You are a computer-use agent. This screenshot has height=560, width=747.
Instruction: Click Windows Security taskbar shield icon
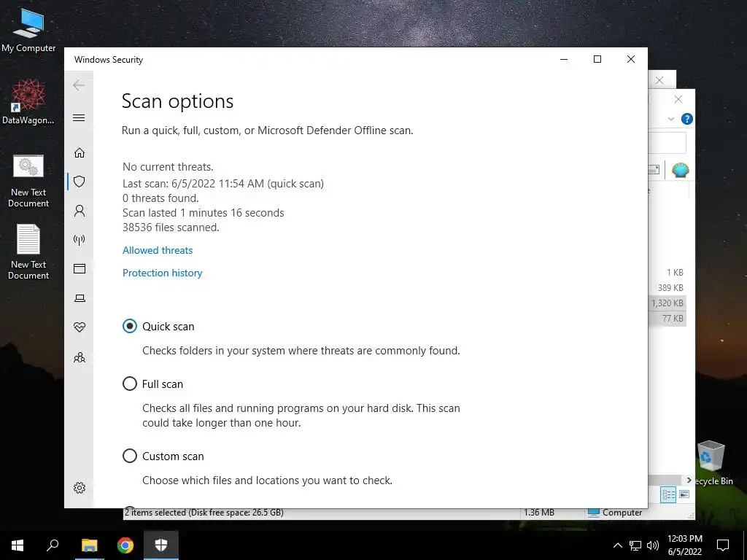pos(161,545)
